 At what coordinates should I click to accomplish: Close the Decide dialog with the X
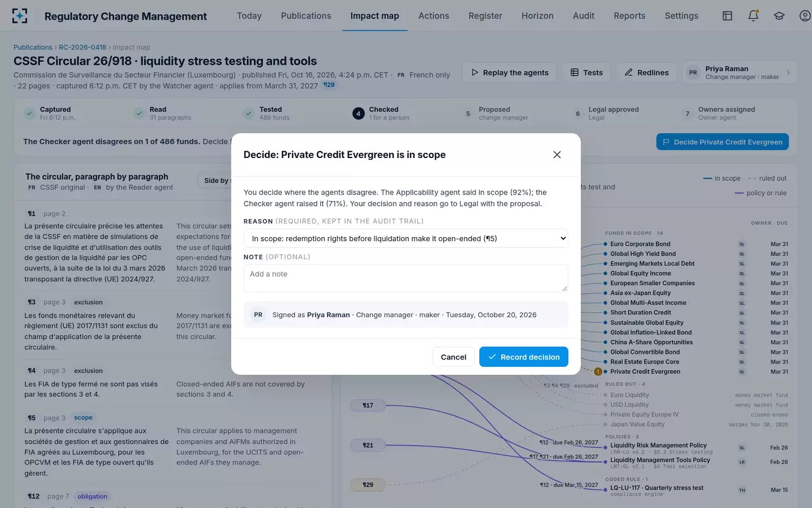pos(557,155)
